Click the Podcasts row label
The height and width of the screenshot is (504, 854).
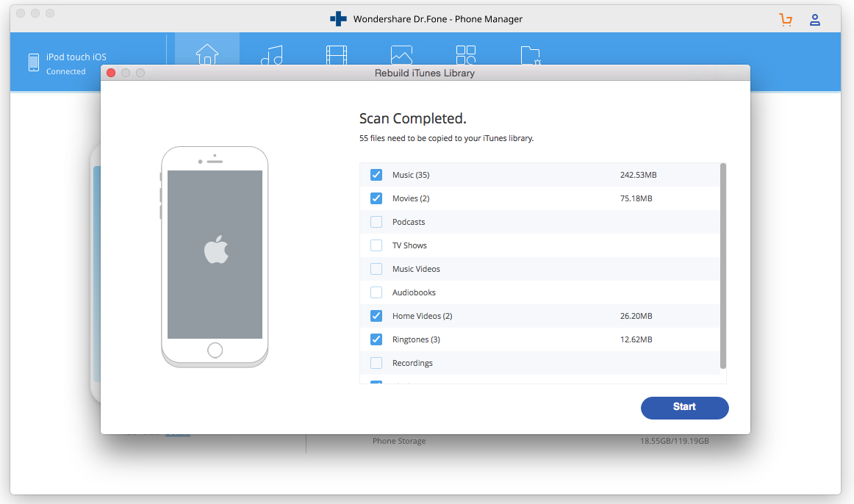click(409, 222)
